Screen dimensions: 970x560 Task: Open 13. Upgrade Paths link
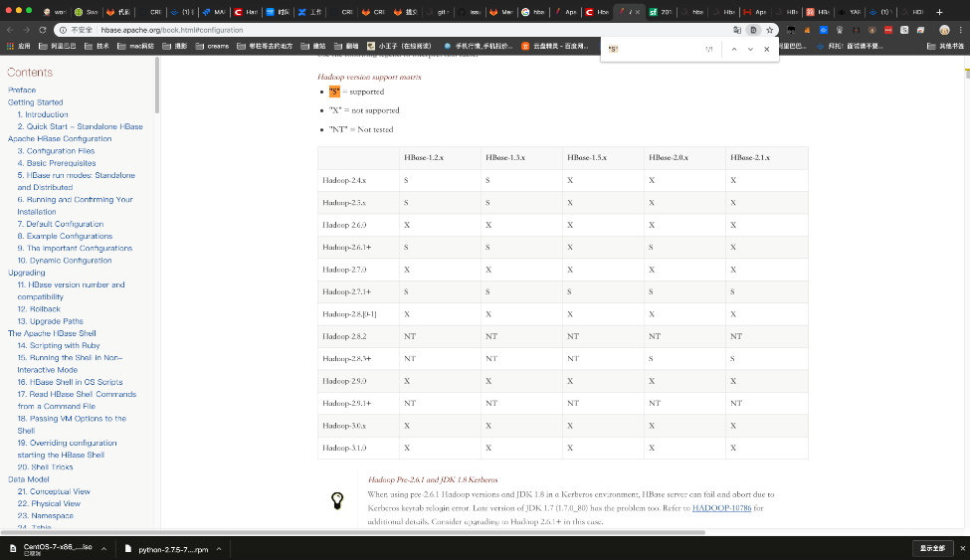[x=50, y=321]
